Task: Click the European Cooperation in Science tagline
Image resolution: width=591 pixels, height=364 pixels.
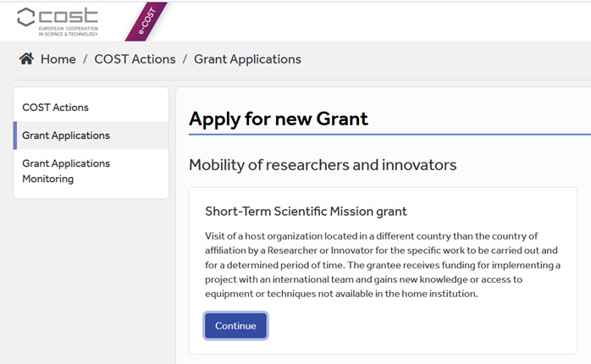Action: coord(69,31)
